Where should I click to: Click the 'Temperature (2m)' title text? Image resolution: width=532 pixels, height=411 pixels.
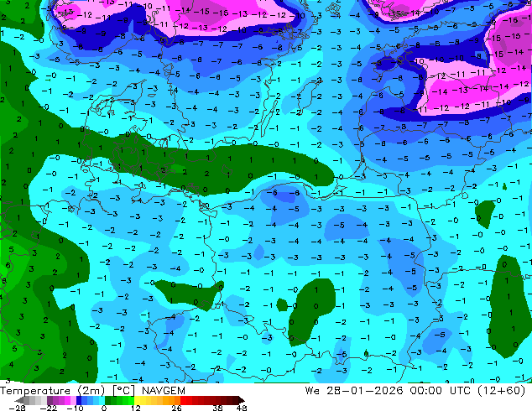click(53, 391)
